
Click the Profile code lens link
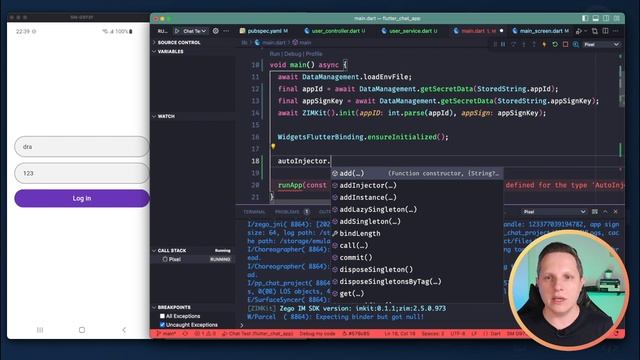coord(314,54)
